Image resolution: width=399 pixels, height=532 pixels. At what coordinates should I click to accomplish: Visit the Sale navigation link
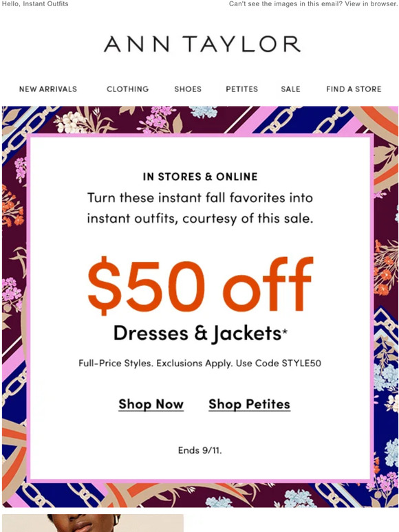[290, 89]
